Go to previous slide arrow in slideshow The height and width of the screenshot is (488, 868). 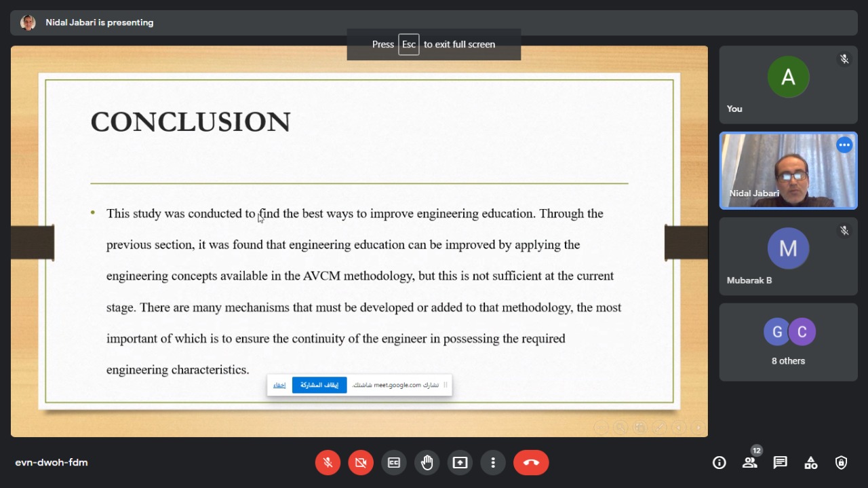tap(679, 428)
